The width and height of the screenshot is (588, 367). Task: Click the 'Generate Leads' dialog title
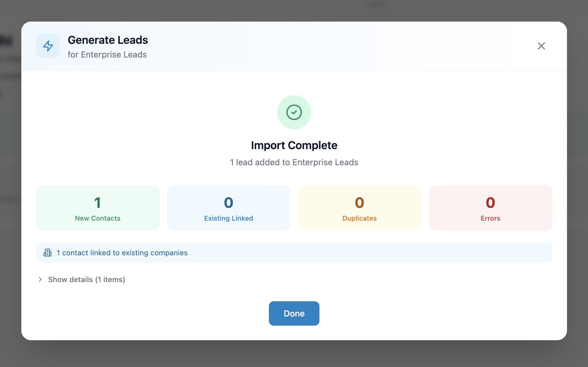click(108, 40)
